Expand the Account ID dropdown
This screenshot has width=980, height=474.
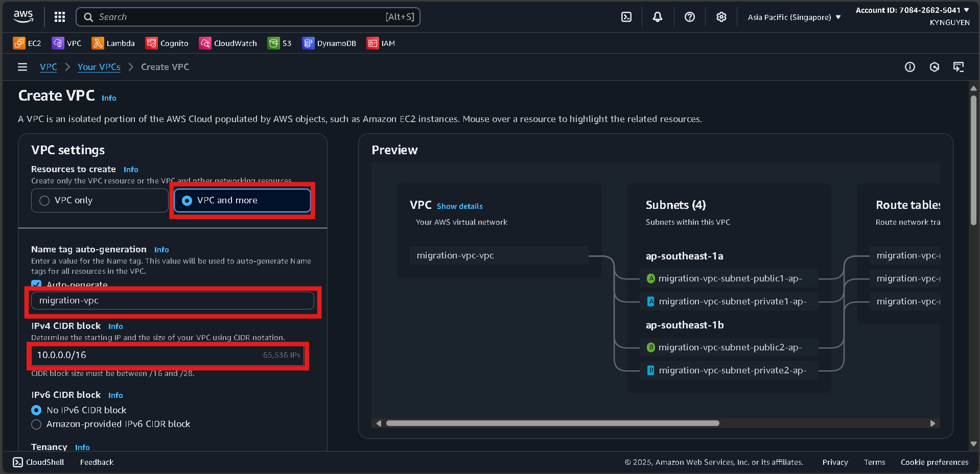[912, 9]
